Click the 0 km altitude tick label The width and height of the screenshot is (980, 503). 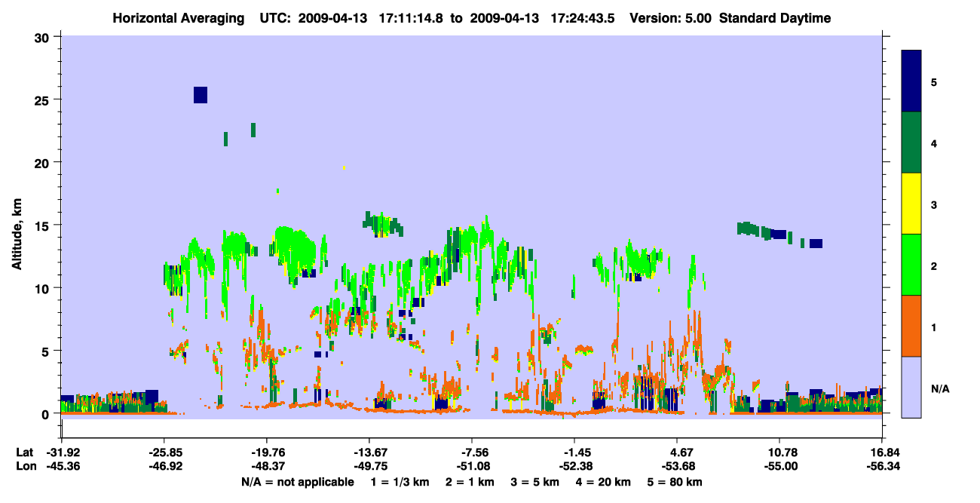point(47,413)
